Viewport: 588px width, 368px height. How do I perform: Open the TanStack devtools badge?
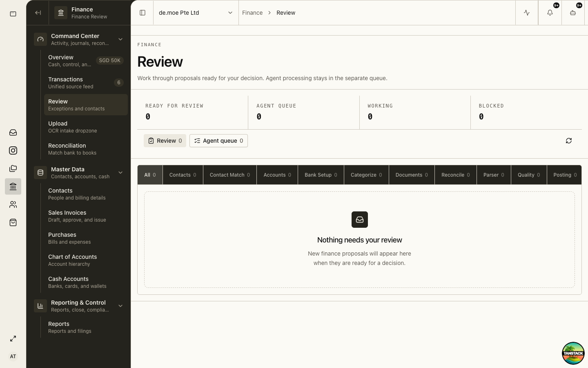[x=573, y=353]
